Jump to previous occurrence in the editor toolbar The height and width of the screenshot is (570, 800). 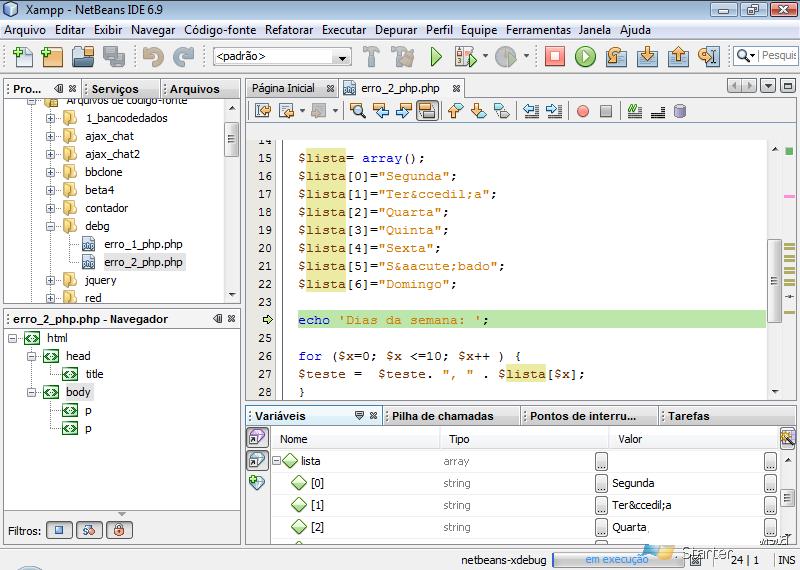click(x=381, y=111)
